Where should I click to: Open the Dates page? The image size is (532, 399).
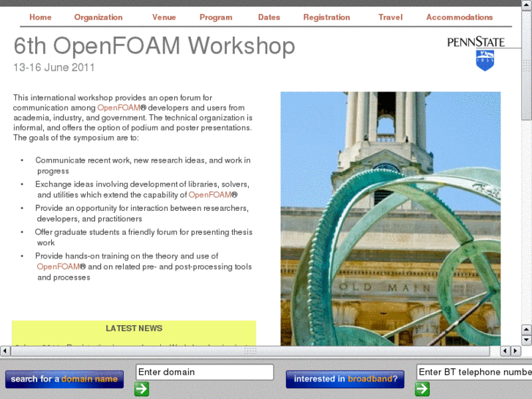tap(269, 18)
